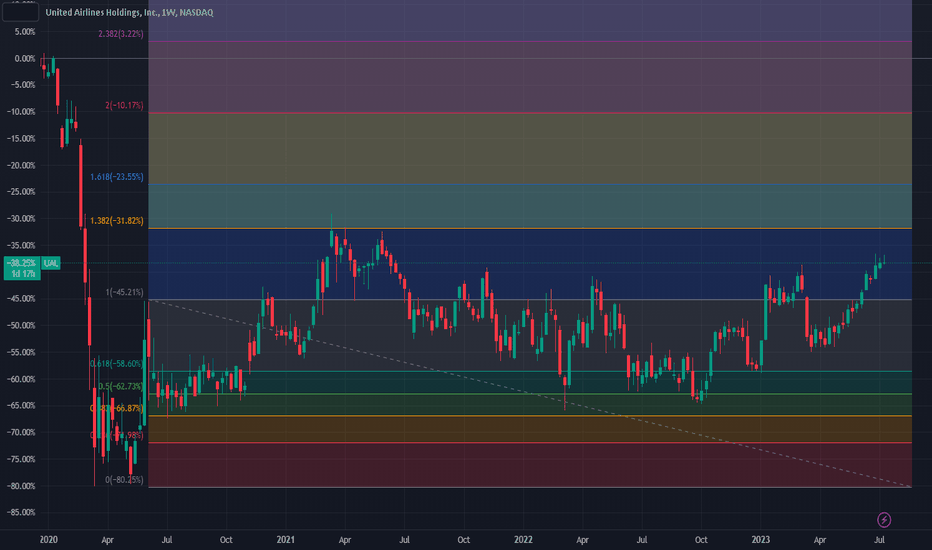Image resolution: width=932 pixels, height=550 pixels.
Task: Click the -10.00% price axis label
Action: pyautogui.click(x=21, y=112)
